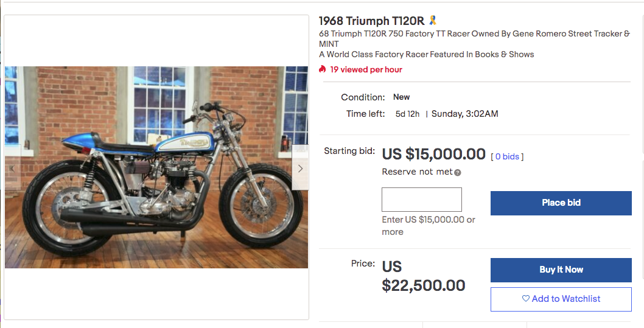Click the ribbon icon beside the listing title
This screenshot has height=328, width=644.
click(433, 21)
